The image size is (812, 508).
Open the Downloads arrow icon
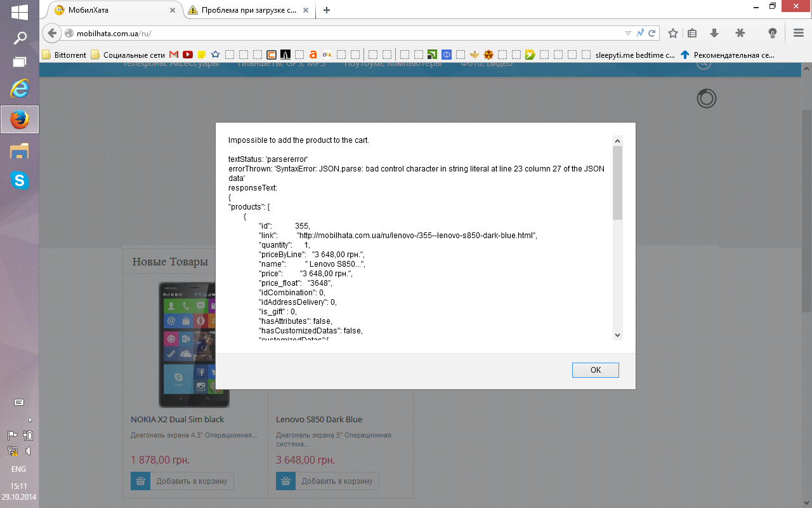(714, 33)
